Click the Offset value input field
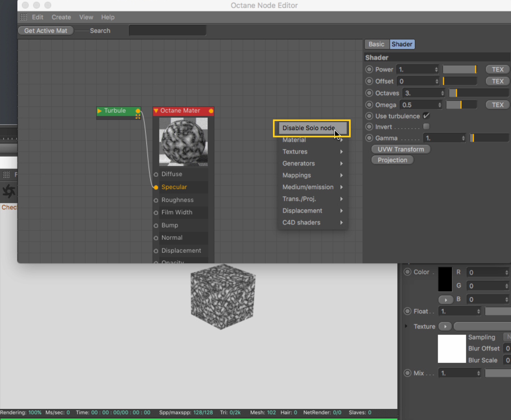511x420 pixels. 418,81
